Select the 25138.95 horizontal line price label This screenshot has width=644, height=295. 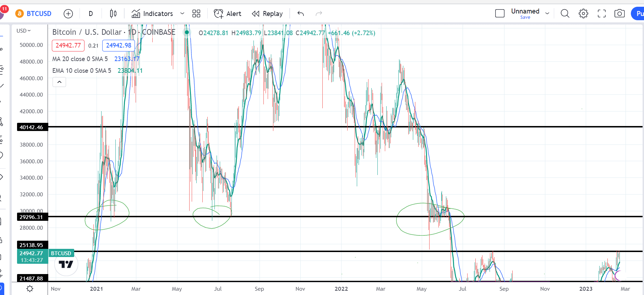32,245
